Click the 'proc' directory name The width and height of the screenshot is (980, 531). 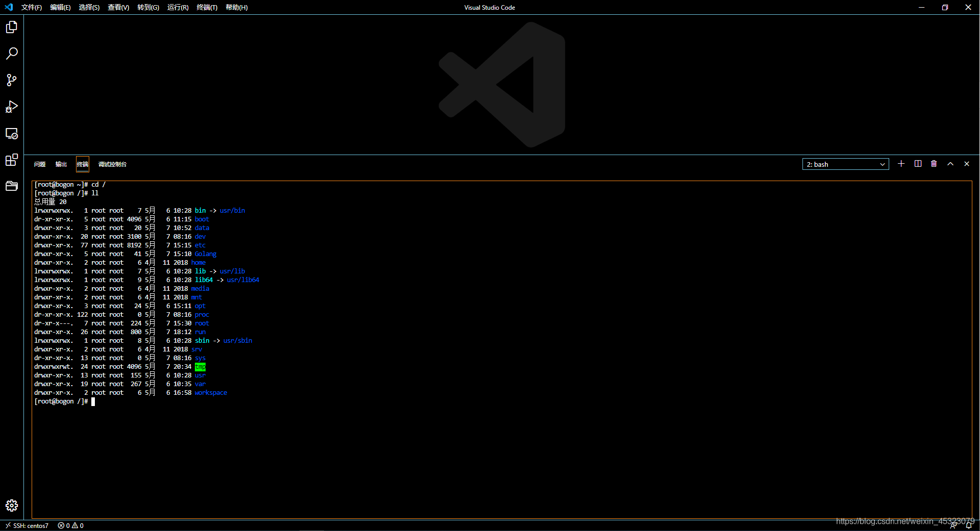pyautogui.click(x=202, y=315)
